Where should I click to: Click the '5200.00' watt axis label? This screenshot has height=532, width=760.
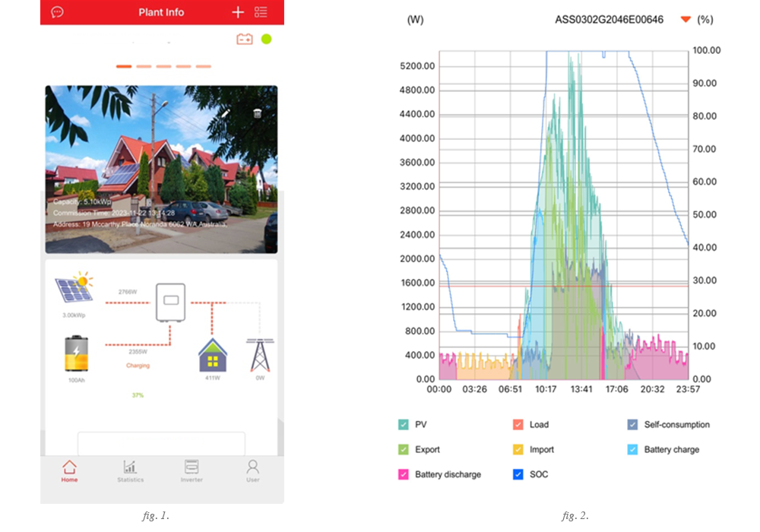417,66
